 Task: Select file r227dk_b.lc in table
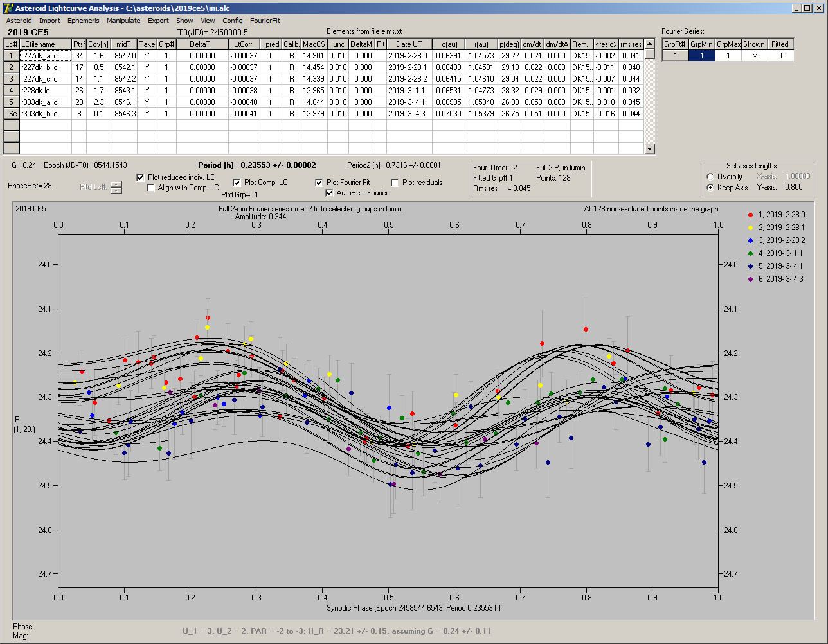pyautogui.click(x=46, y=67)
